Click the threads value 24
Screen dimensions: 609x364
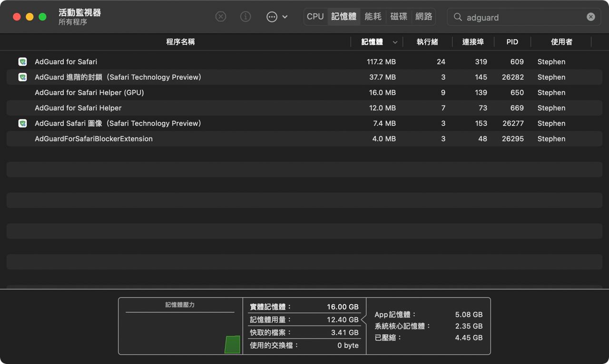pos(441,62)
